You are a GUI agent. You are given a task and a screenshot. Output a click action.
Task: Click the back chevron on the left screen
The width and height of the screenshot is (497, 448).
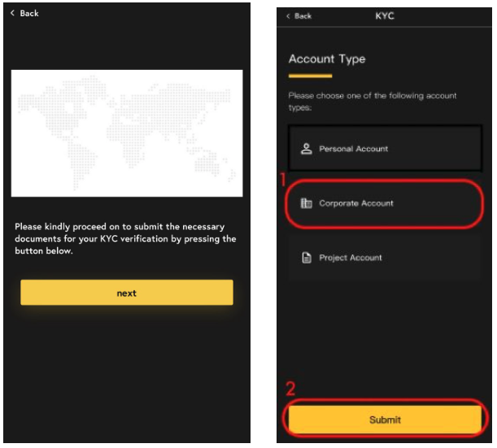pyautogui.click(x=12, y=13)
